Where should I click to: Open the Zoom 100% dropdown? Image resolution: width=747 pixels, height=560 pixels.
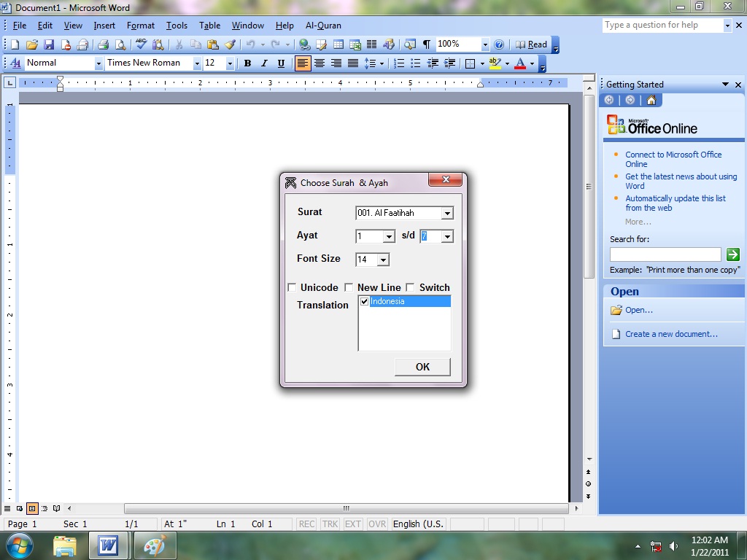485,44
